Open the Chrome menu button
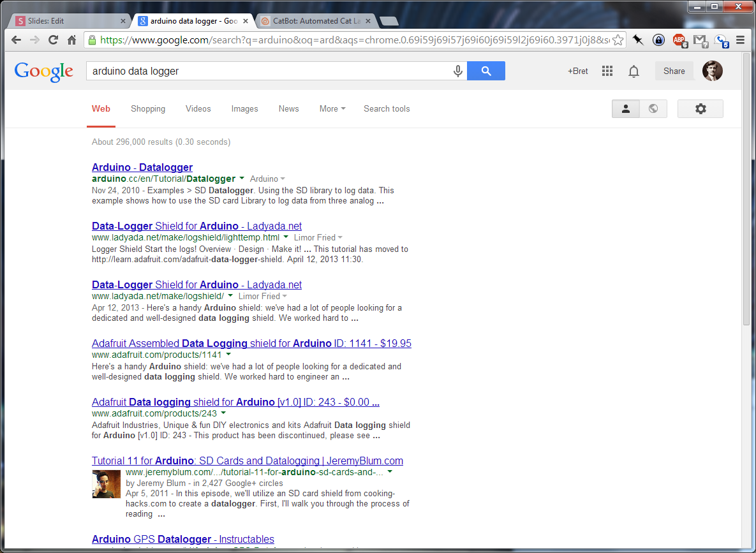The image size is (756, 553). coord(741,40)
